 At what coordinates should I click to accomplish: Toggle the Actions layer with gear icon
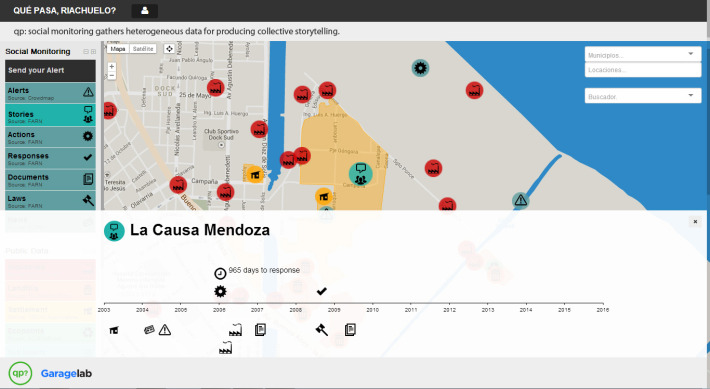pyautogui.click(x=50, y=137)
